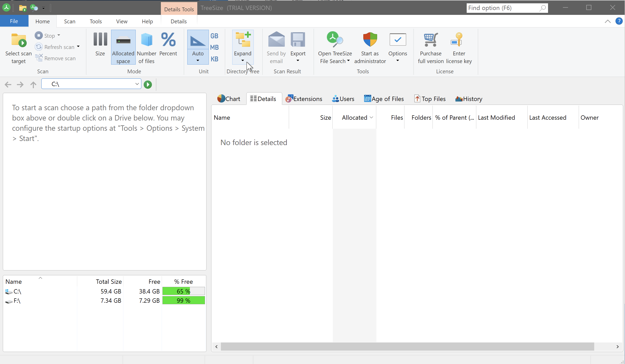
Task: Open the Help ribbon tab
Action: (x=147, y=21)
